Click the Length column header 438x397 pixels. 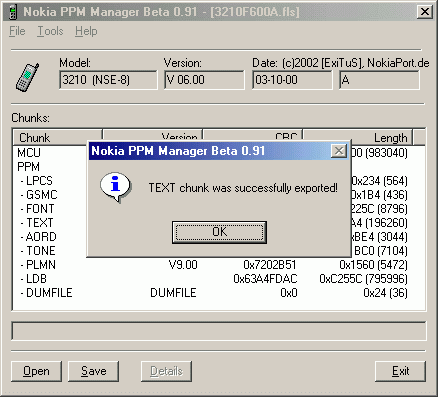358,137
